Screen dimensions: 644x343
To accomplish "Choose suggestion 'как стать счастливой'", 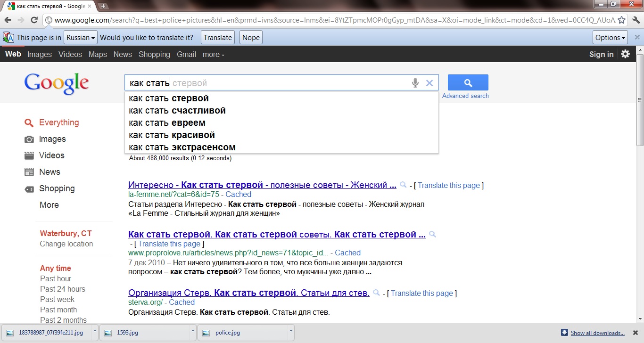I will pyautogui.click(x=177, y=111).
